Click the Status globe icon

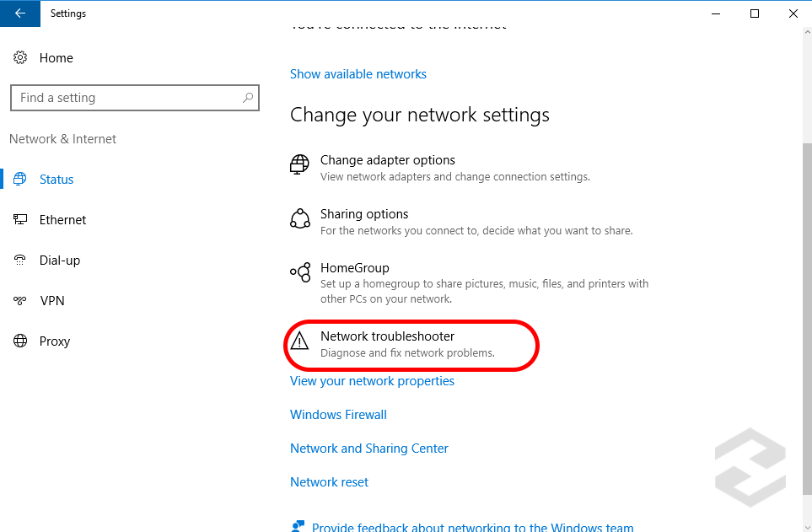[21, 180]
